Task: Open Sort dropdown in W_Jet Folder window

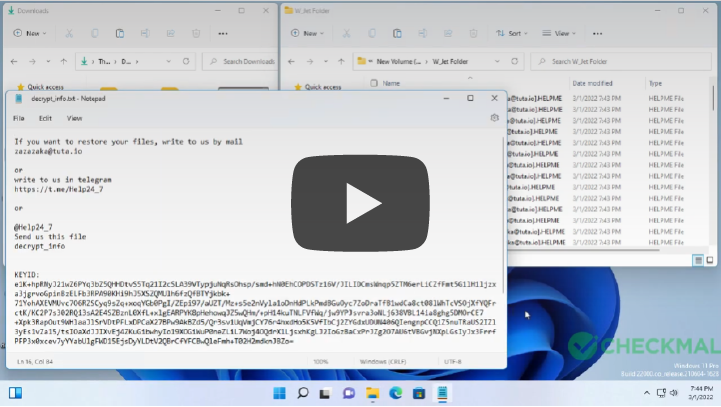Action: (511, 33)
